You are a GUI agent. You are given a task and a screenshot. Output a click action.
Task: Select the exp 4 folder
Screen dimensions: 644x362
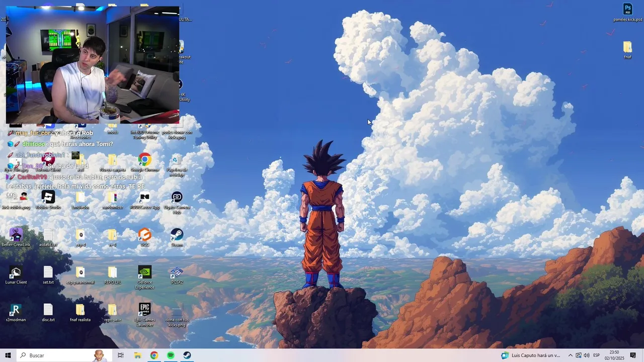[x=80, y=237]
